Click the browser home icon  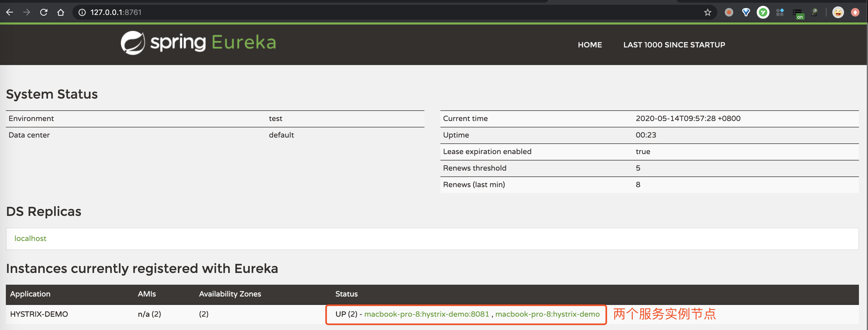[61, 13]
